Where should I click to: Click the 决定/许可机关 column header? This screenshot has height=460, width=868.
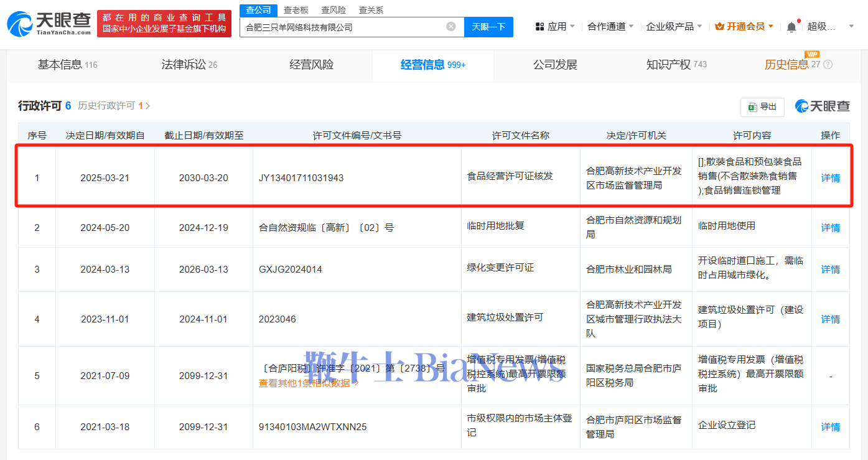click(636, 135)
